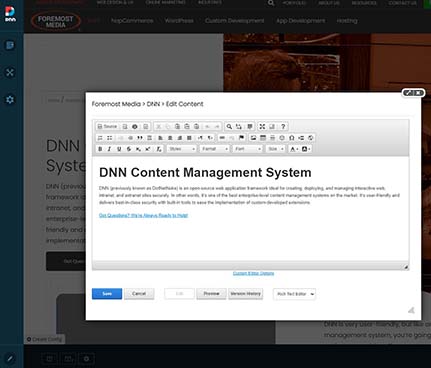This screenshot has height=368, width=431.
Task: Open the DNN logo in the persona bar
Action: 10,14
